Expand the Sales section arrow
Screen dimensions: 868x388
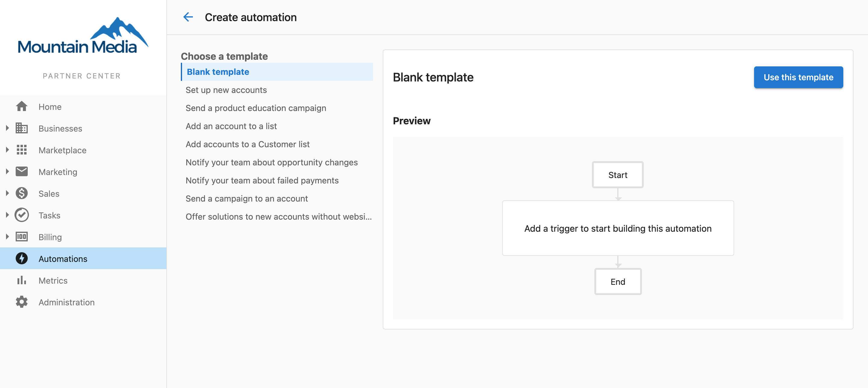click(x=8, y=193)
